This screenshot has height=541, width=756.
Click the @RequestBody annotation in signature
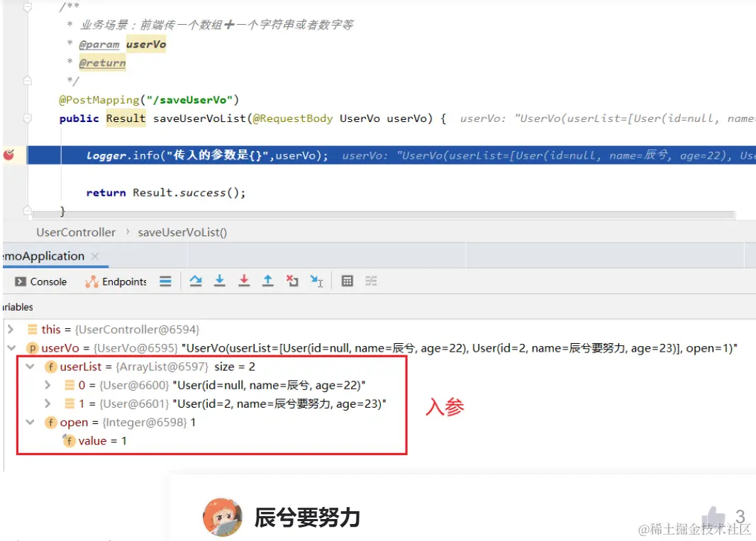click(293, 118)
